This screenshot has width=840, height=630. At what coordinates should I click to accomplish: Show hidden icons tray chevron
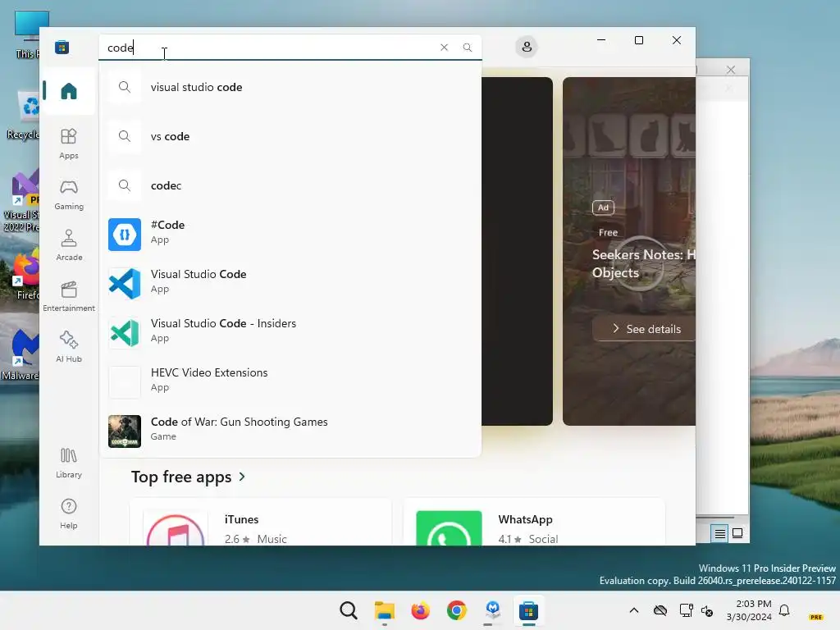(x=634, y=610)
